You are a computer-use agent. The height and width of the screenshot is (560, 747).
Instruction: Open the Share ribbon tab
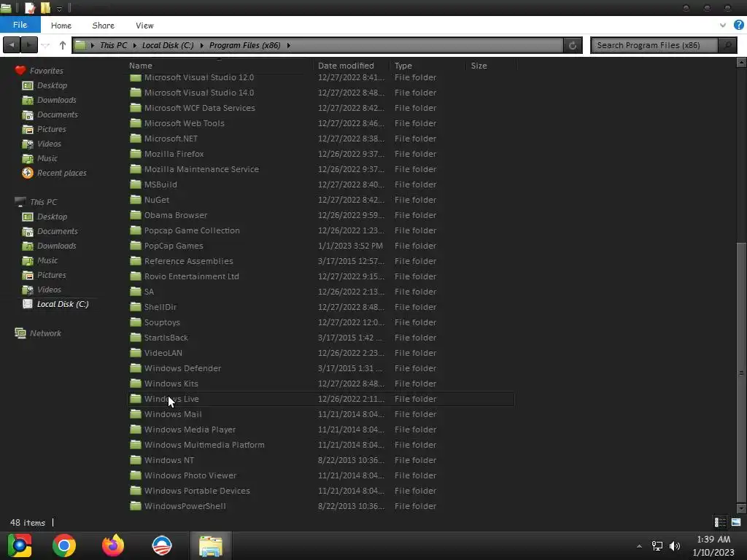pos(103,26)
